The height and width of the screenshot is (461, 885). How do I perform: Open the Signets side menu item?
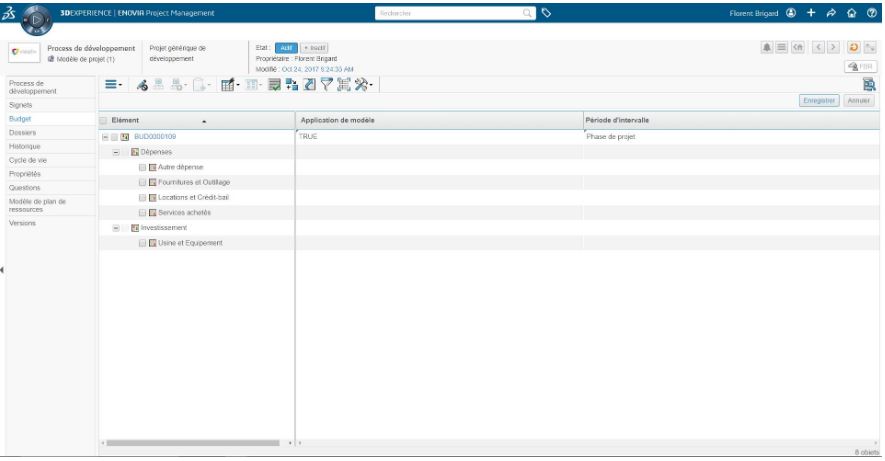(x=20, y=105)
